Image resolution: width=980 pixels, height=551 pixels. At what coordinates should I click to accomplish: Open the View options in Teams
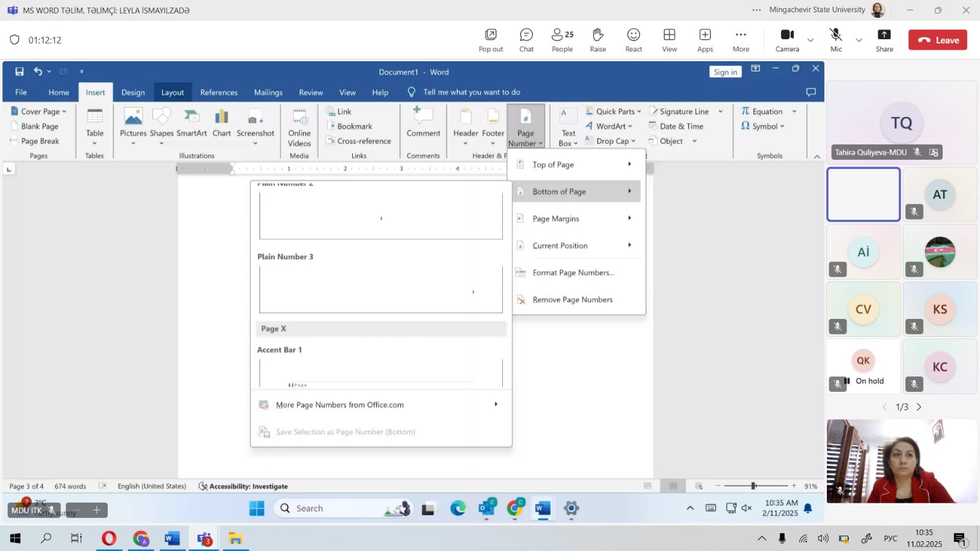tap(669, 40)
